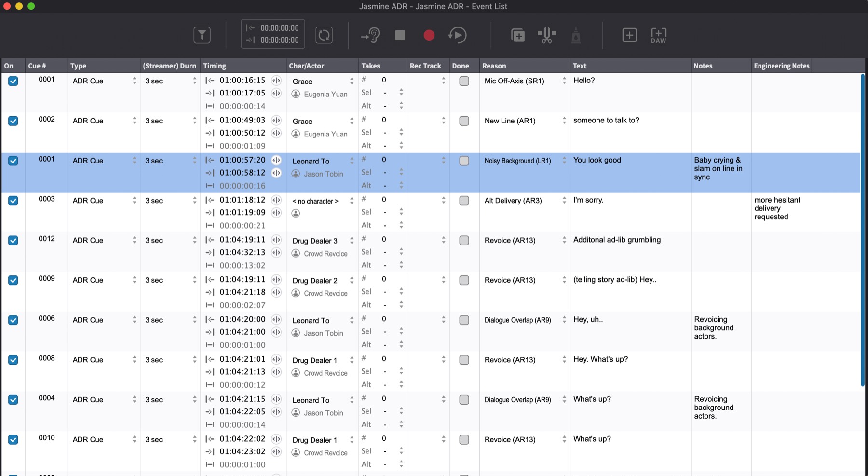Click the nudge icon beside 01:01:18:12

coord(276,200)
